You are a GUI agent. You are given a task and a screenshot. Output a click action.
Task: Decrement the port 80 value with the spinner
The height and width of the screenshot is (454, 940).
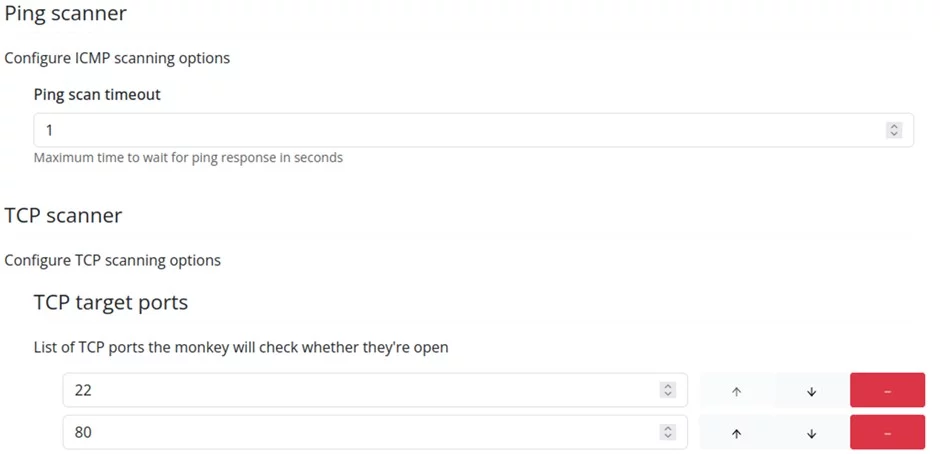[668, 436]
